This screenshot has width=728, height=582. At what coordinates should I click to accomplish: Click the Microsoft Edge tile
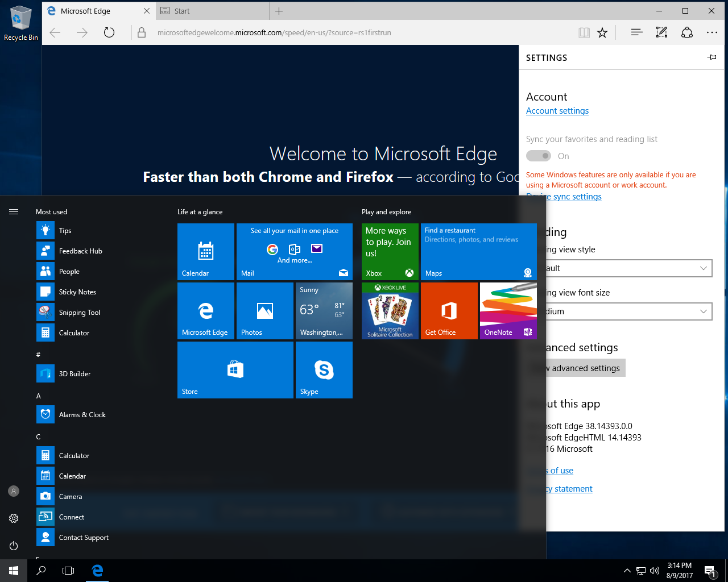click(x=206, y=311)
